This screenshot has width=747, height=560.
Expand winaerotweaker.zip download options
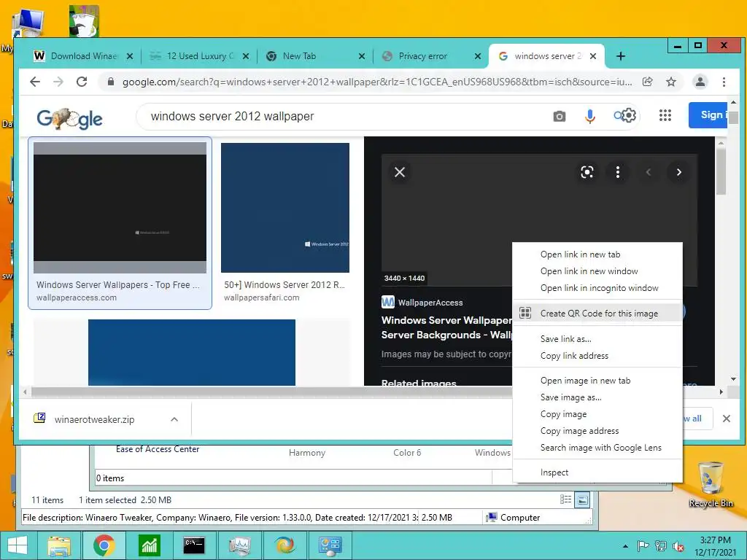[x=174, y=419]
